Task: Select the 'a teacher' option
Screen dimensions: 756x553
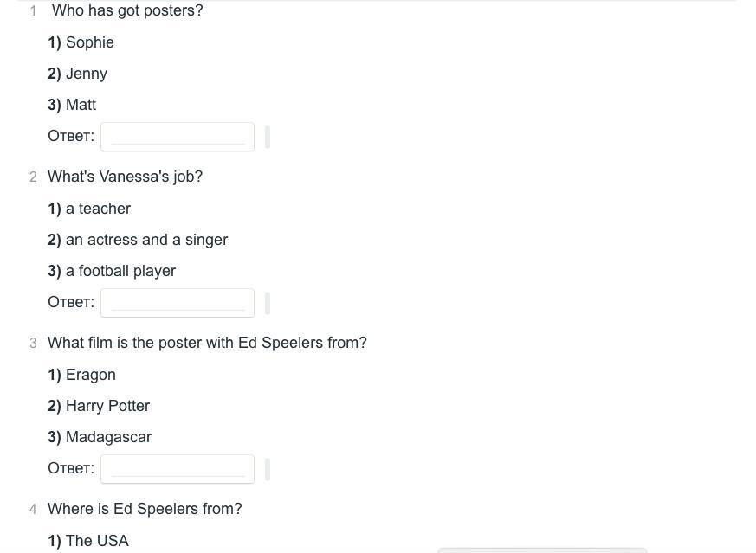Action: (x=98, y=209)
